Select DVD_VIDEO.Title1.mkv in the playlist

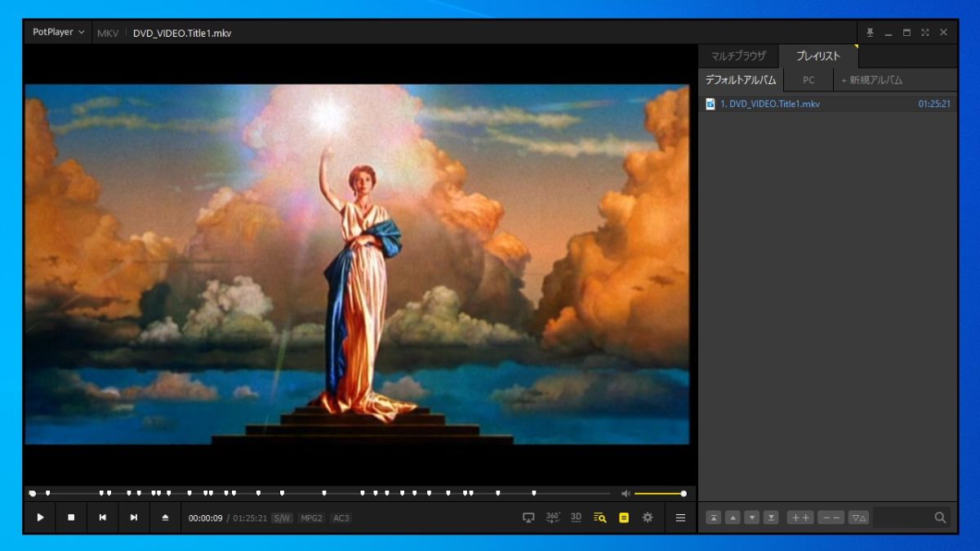[x=828, y=104]
